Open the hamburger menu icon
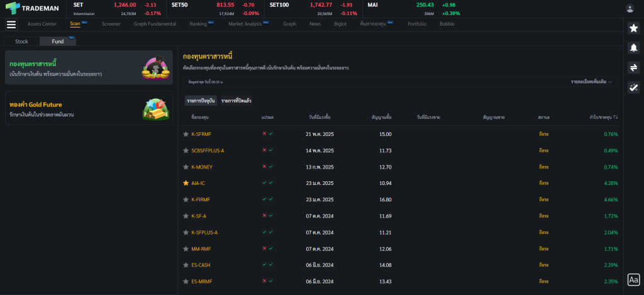Image resolution: width=644 pixels, height=295 pixels. point(11,25)
